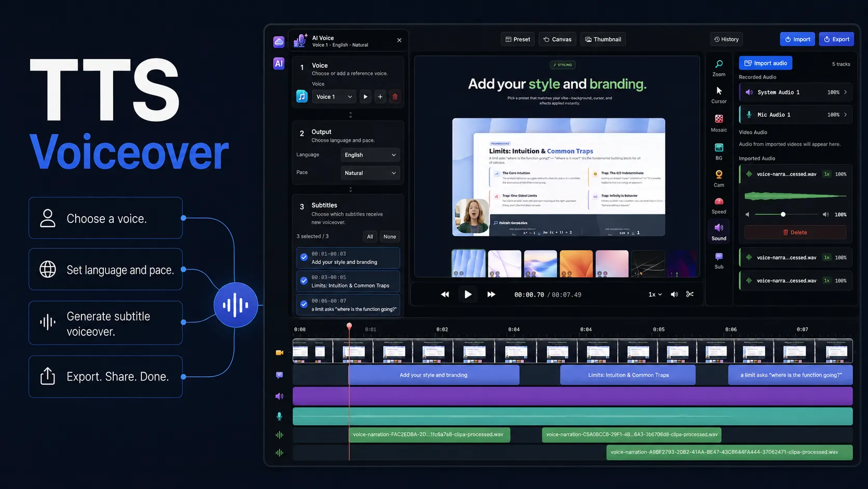Click the camera video track icon

pyautogui.click(x=279, y=352)
